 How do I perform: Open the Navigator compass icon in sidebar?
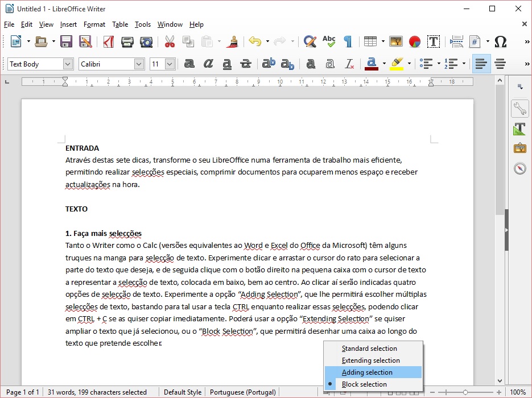coord(519,168)
